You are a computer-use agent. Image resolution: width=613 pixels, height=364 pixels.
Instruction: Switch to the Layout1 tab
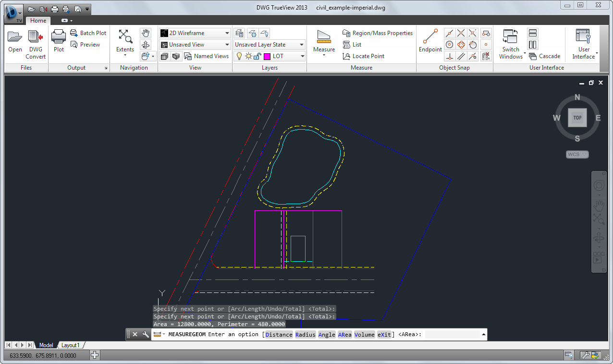point(70,345)
